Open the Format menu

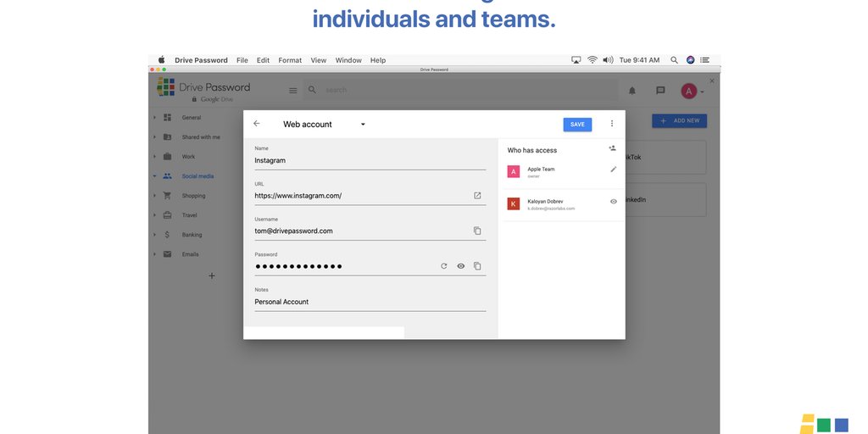[290, 60]
